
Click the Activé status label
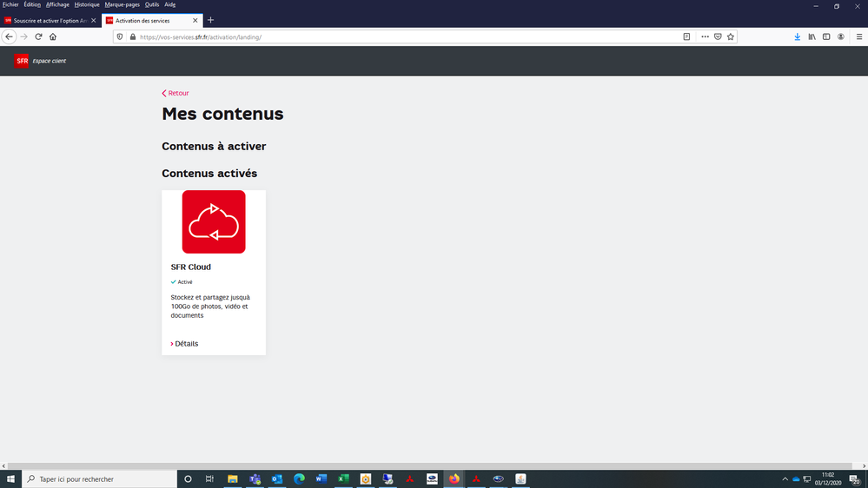pyautogui.click(x=182, y=282)
